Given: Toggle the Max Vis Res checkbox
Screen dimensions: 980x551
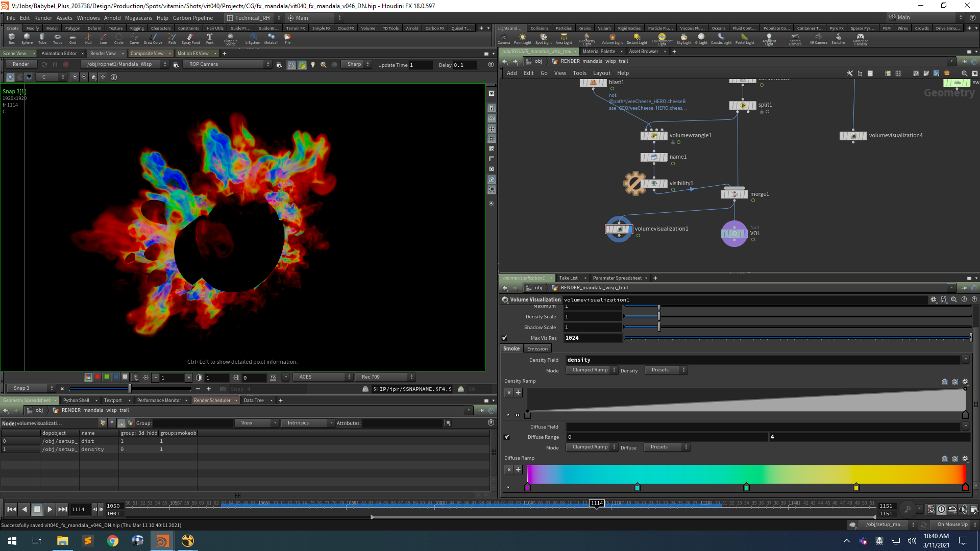Looking at the screenshot, I should [x=504, y=338].
